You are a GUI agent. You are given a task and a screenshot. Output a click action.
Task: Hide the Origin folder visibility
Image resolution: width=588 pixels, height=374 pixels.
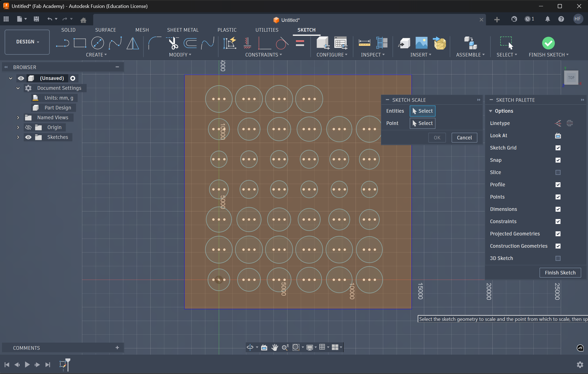(28, 127)
